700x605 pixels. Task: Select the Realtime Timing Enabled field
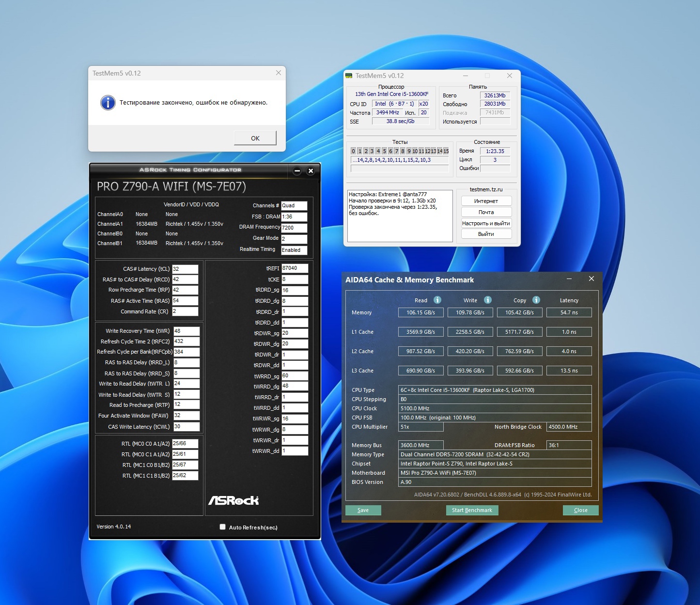click(x=294, y=250)
